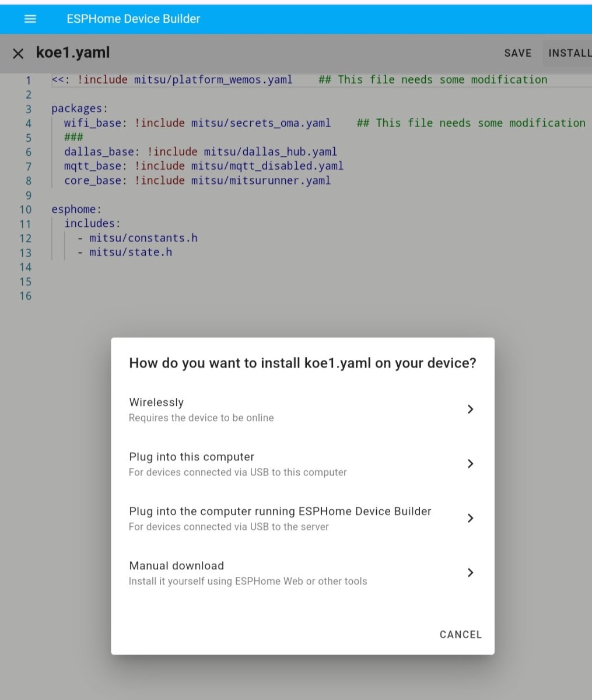Click 'Install it yourself using ESPHome Web' description
The width and height of the screenshot is (592, 700).
(x=248, y=581)
